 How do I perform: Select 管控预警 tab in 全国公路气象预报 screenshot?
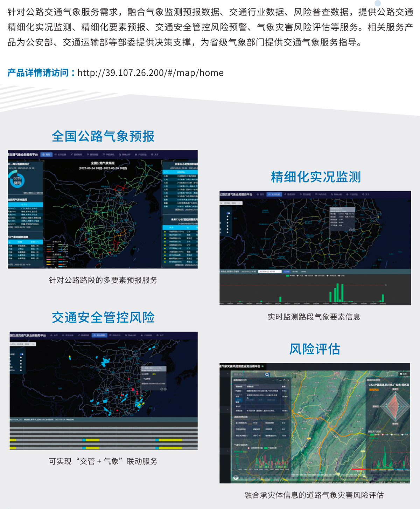[93, 154]
